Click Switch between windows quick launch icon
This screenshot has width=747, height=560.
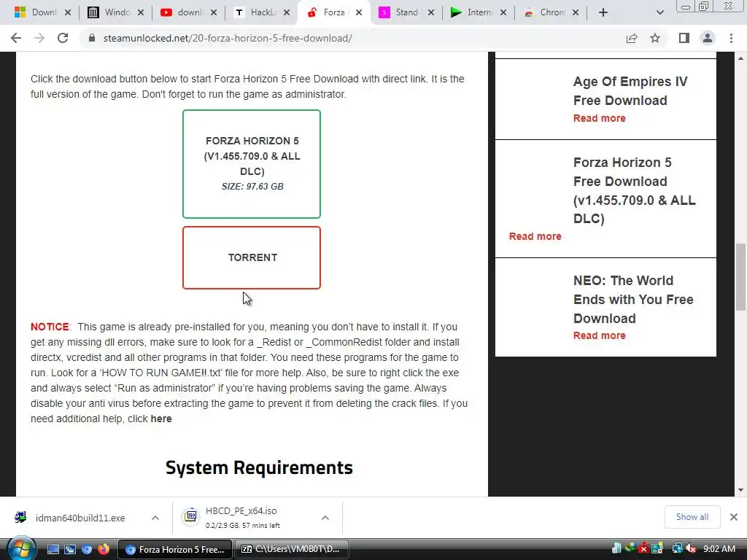click(69, 549)
